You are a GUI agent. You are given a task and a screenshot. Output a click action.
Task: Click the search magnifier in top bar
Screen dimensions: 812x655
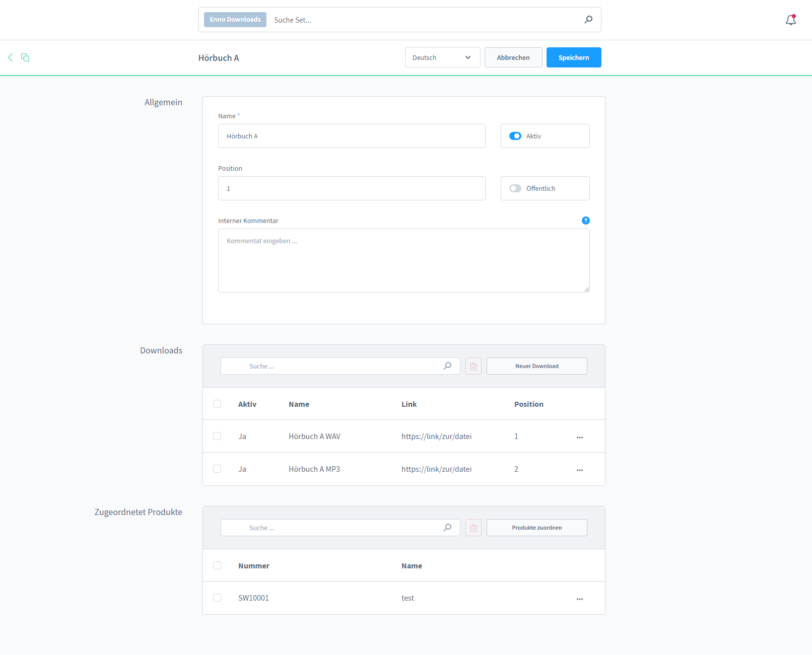588,20
